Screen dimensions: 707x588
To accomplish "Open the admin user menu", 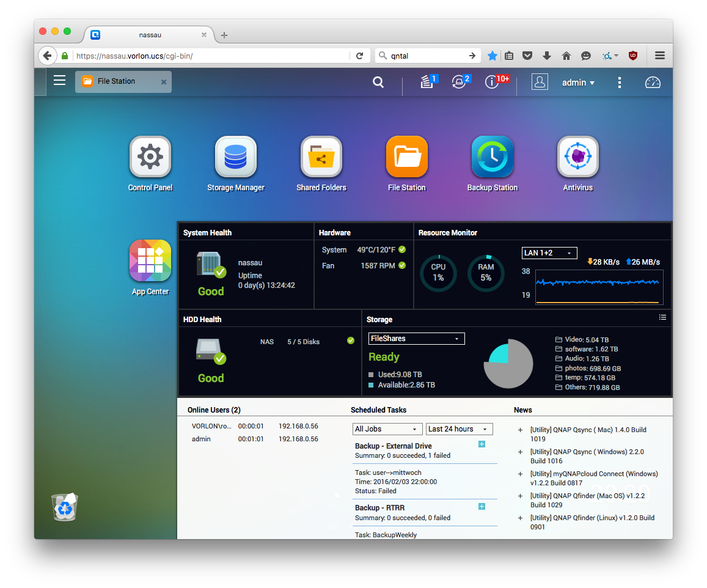I will tap(578, 83).
